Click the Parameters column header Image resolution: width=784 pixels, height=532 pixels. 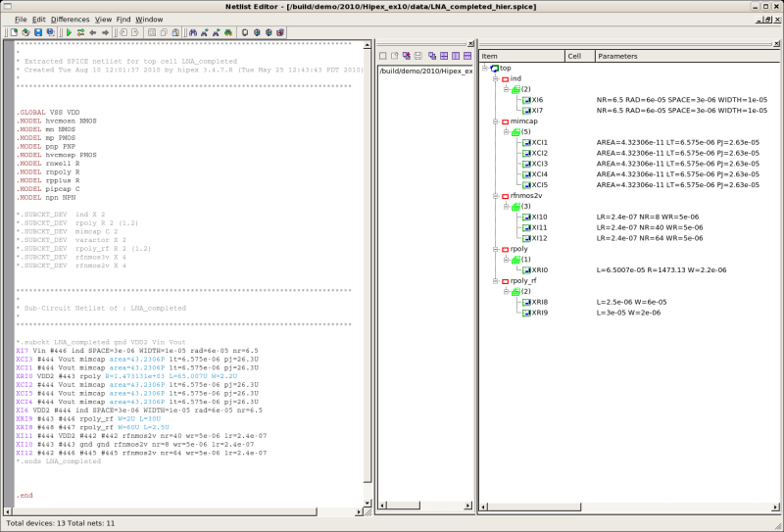coord(616,56)
